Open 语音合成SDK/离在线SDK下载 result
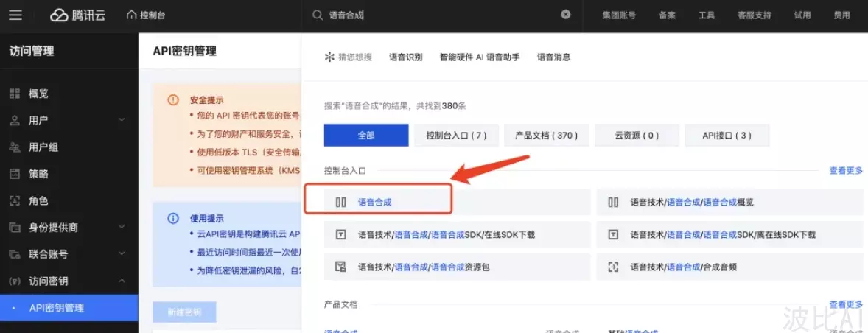The height and width of the screenshot is (333, 868). click(723, 234)
